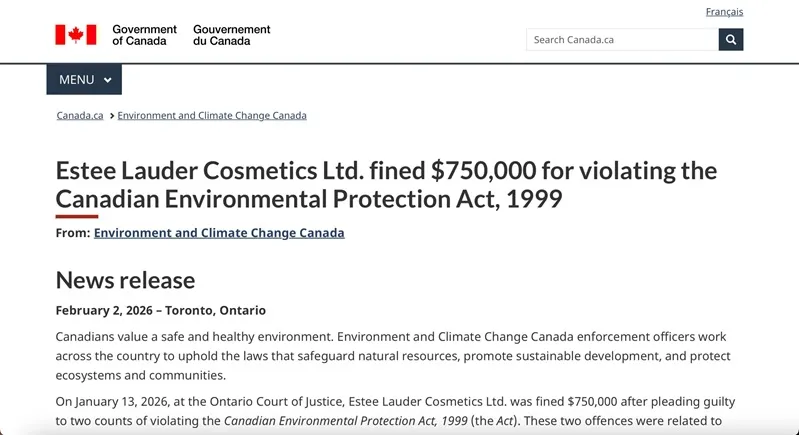Click the 'Gouvernement du Canada' wordmark text
The width and height of the screenshot is (799, 435).
pos(232,35)
